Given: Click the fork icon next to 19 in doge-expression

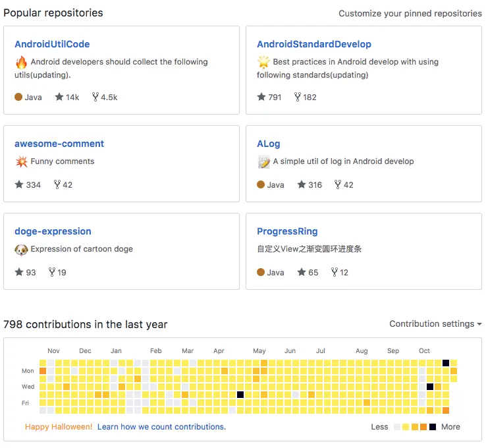Looking at the screenshot, I should (x=52, y=272).
